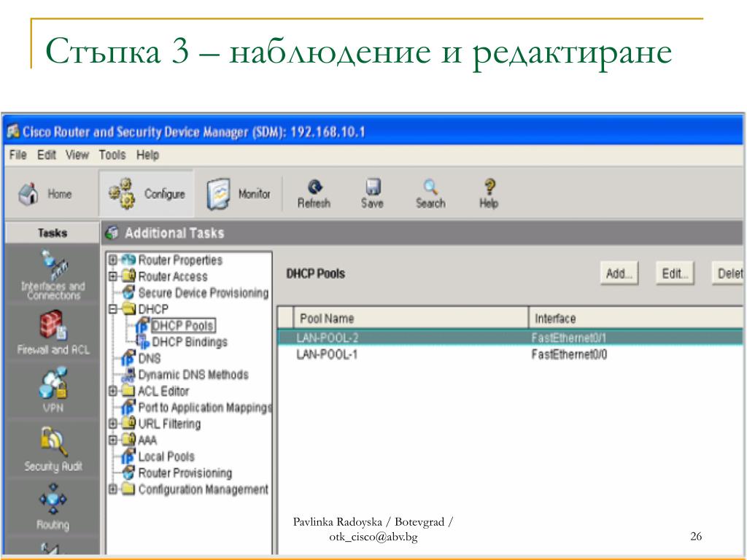This screenshot has height=560, width=747.
Task: Open the Edit menu
Action: coord(46,155)
